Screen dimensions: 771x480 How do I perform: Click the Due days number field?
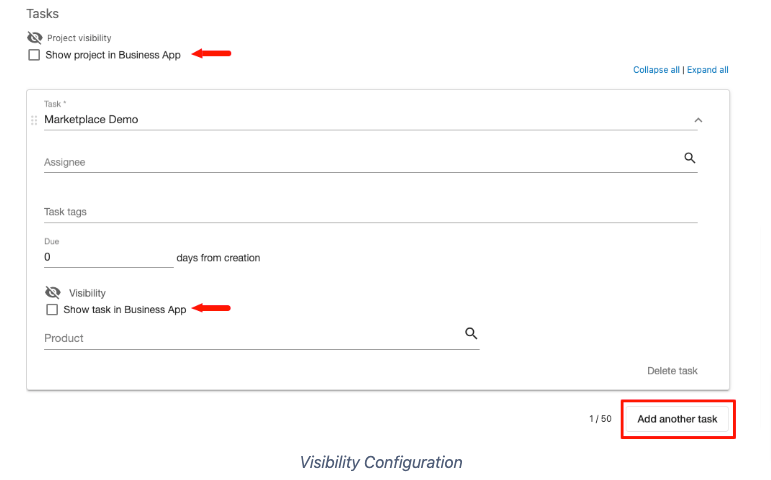point(109,257)
